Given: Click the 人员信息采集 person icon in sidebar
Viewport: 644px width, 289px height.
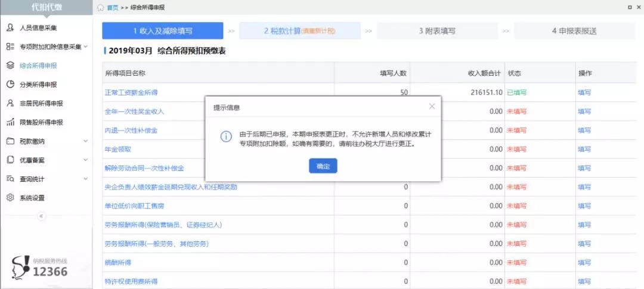Looking at the screenshot, I should pos(11,28).
